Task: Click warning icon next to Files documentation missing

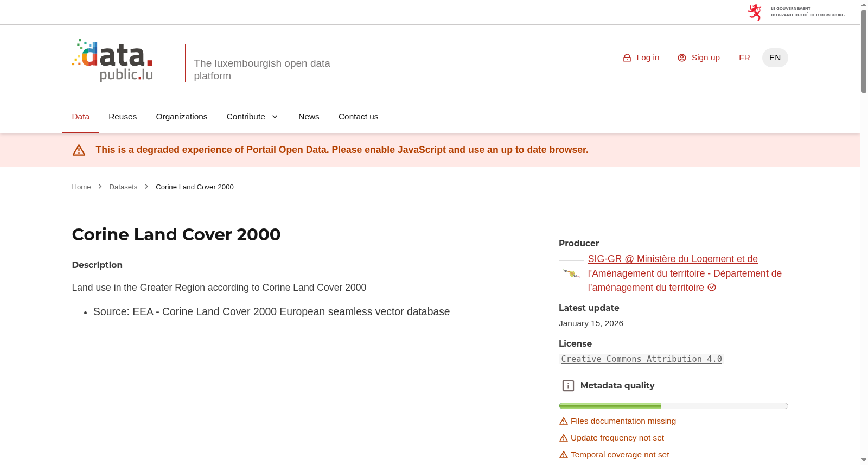Action: pyautogui.click(x=564, y=422)
